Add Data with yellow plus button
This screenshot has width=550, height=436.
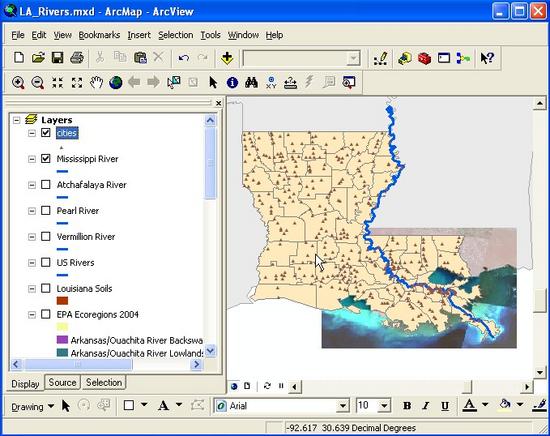point(227,58)
